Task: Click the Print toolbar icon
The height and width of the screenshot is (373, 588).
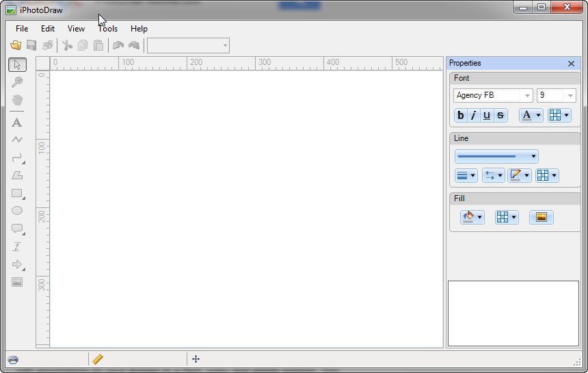Action: [47, 45]
